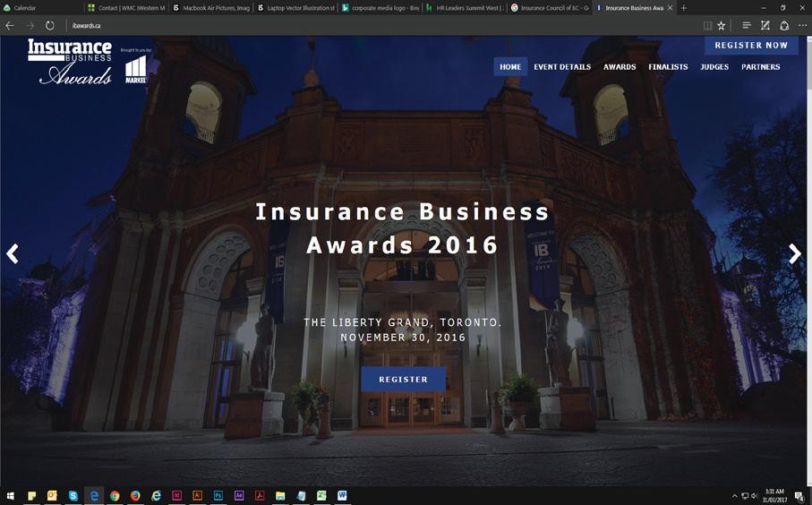Switch to the Calendar tab
Image resolution: width=812 pixels, height=505 pixels.
(x=41, y=8)
